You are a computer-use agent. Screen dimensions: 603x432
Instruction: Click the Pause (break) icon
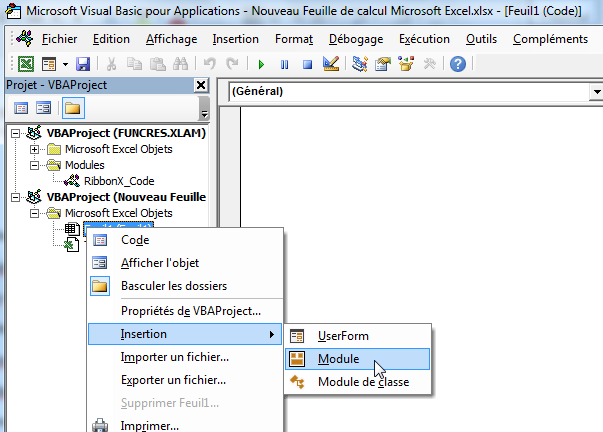[x=284, y=64]
